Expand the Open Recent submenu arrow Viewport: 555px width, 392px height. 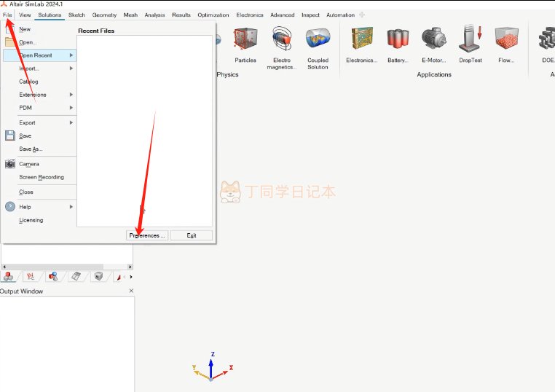pyautogui.click(x=71, y=55)
